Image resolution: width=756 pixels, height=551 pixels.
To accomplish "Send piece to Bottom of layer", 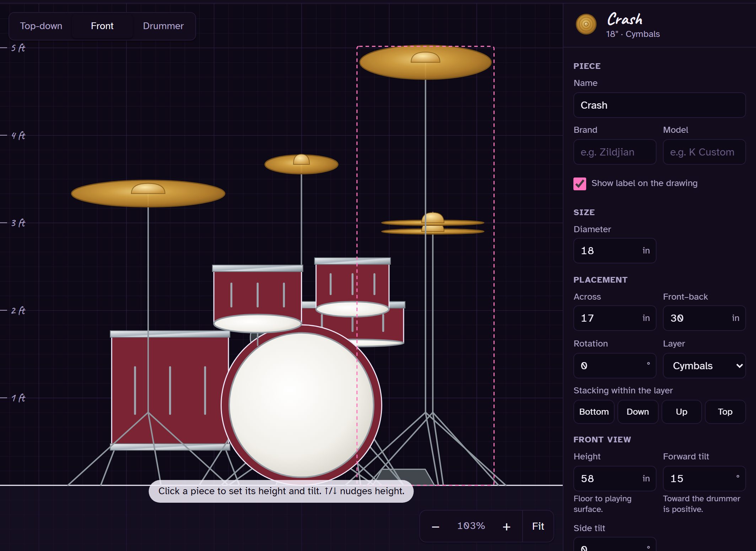I will point(594,412).
